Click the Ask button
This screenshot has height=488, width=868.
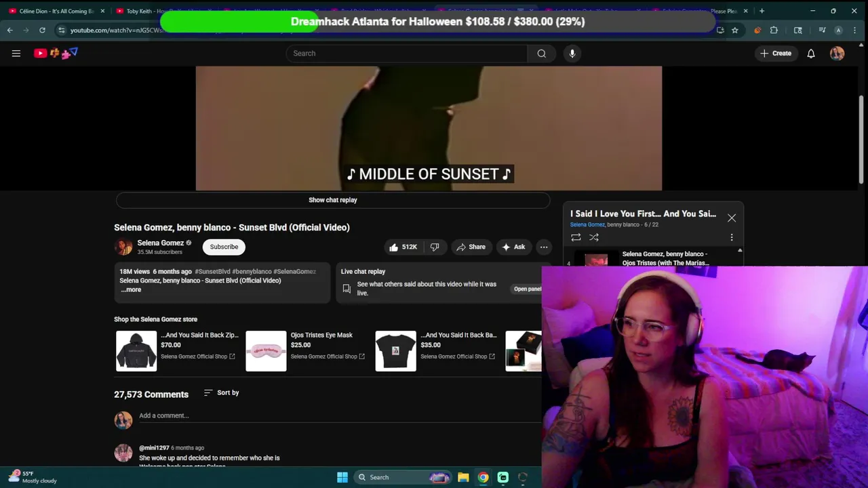[x=513, y=247]
